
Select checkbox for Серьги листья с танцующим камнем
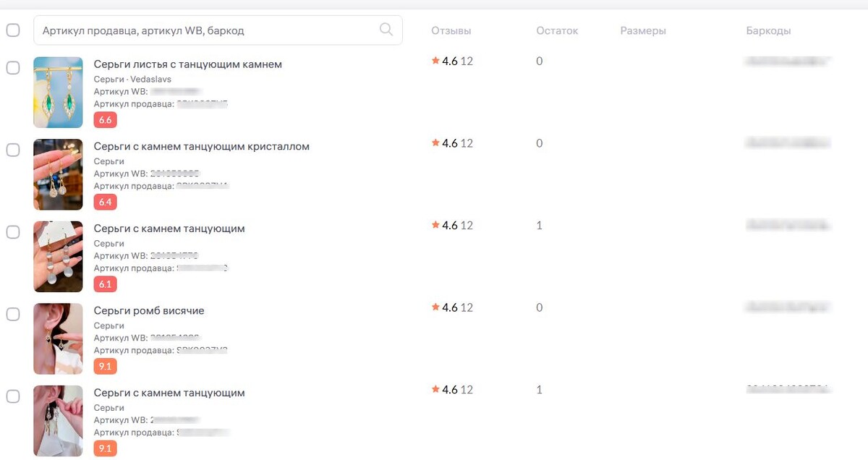13,68
